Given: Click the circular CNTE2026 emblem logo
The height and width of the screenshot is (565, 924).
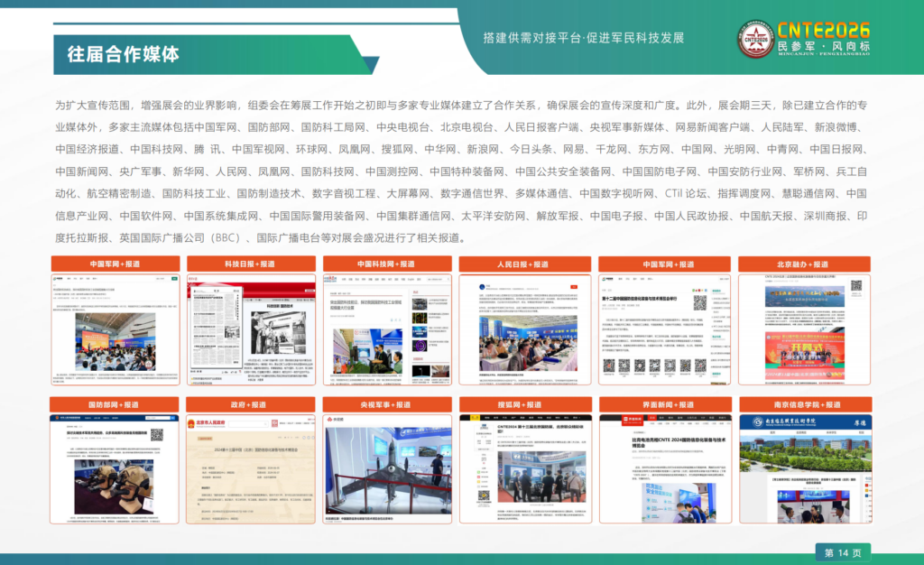Looking at the screenshot, I should [755, 38].
